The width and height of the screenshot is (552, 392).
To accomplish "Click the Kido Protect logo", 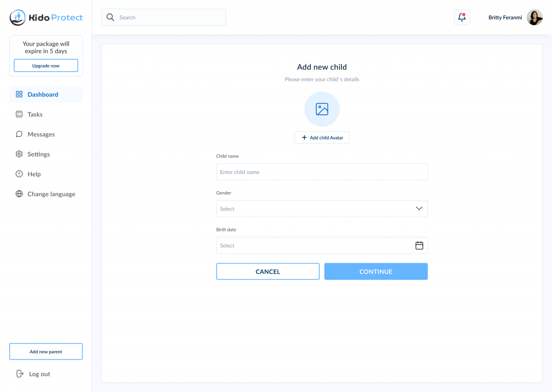I will point(46,17).
